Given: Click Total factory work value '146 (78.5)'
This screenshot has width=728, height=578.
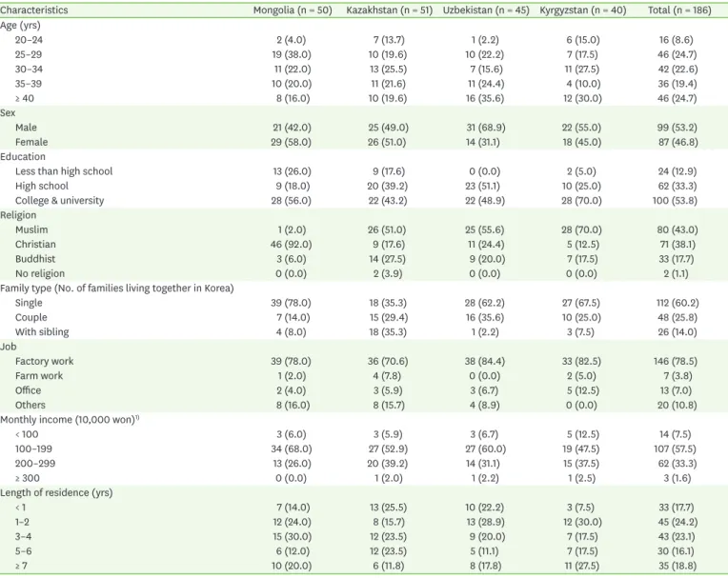Looking at the screenshot, I should tap(675, 361).
